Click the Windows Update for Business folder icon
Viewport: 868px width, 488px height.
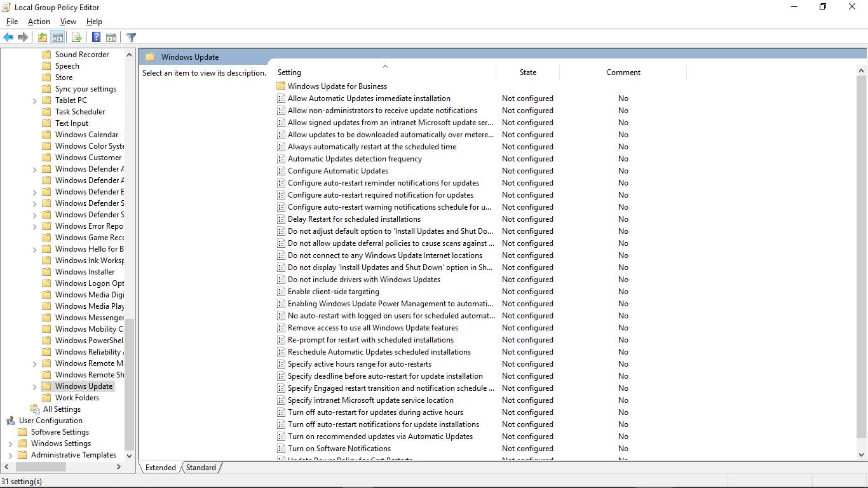click(281, 86)
